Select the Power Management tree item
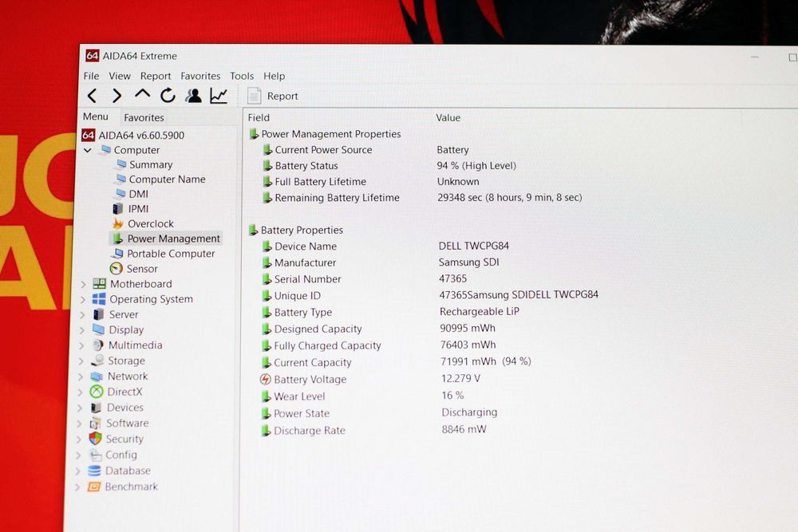798x532 pixels. (x=167, y=238)
